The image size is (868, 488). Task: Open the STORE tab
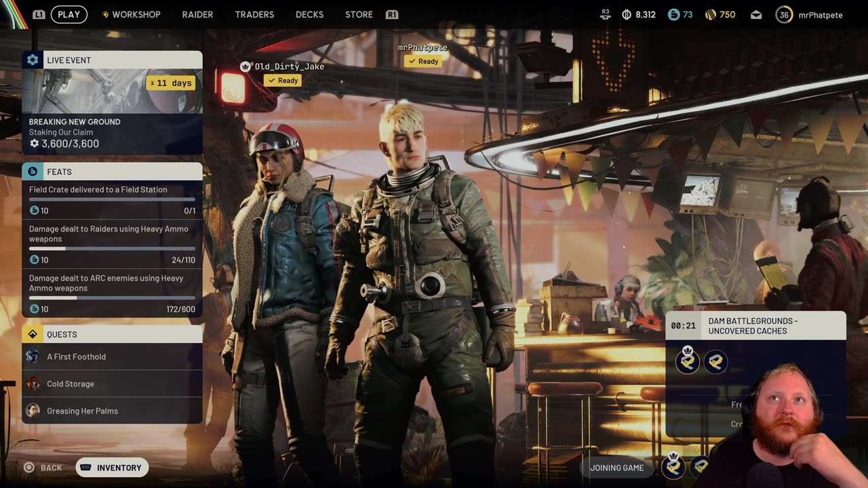pos(359,14)
